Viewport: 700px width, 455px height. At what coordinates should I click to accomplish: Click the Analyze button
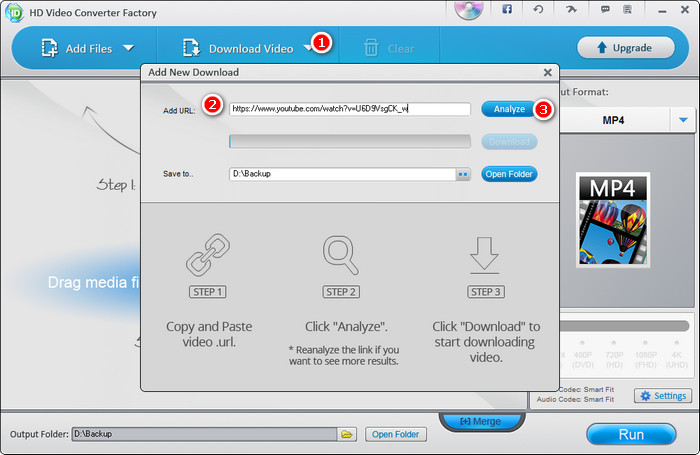point(509,109)
